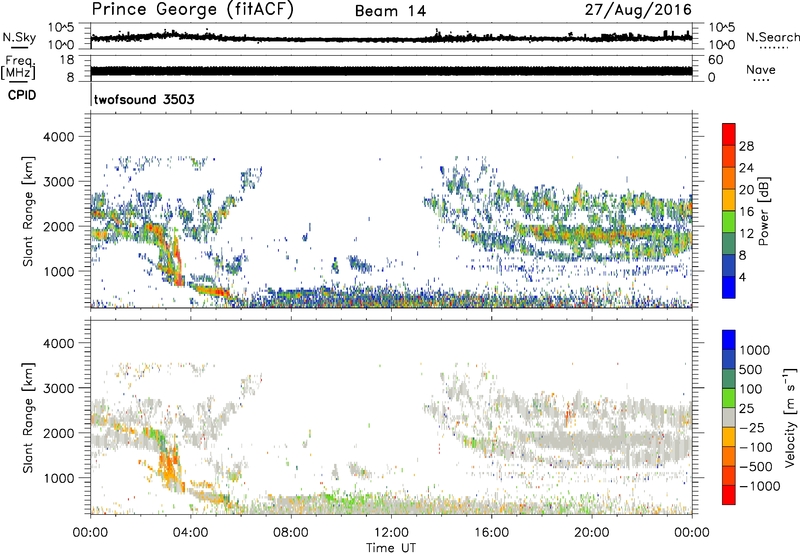Pick the top blue segment of the Velocity color bar
Viewport: 800px width, 554px height.
tap(729, 340)
